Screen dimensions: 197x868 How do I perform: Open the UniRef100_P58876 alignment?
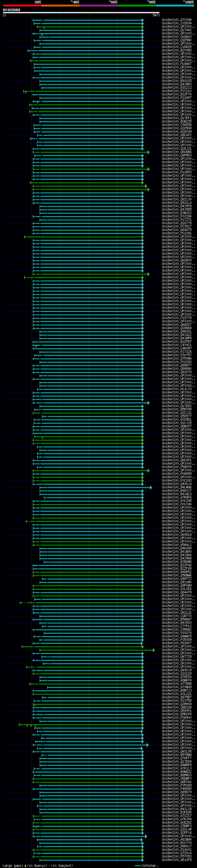[177, 467]
